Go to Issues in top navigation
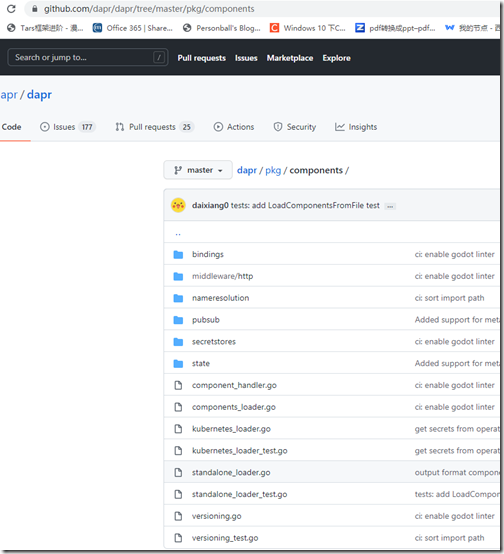The width and height of the screenshot is (504, 554). click(x=246, y=58)
